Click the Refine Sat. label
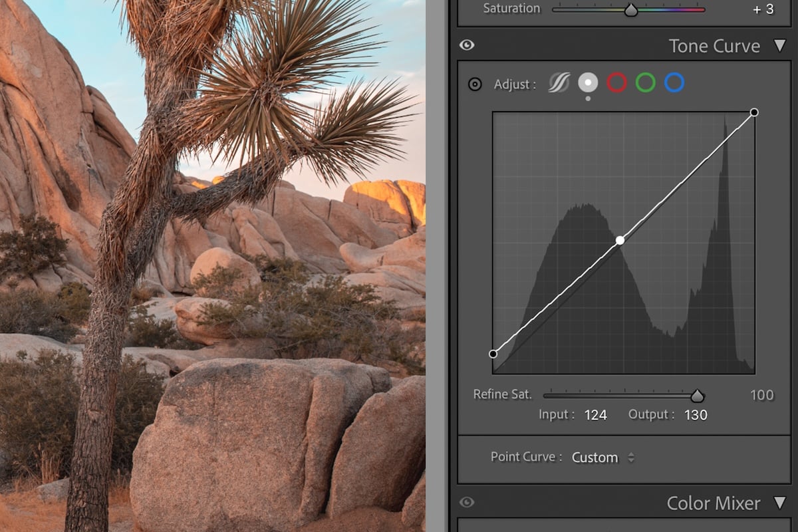798x532 pixels. [502, 394]
